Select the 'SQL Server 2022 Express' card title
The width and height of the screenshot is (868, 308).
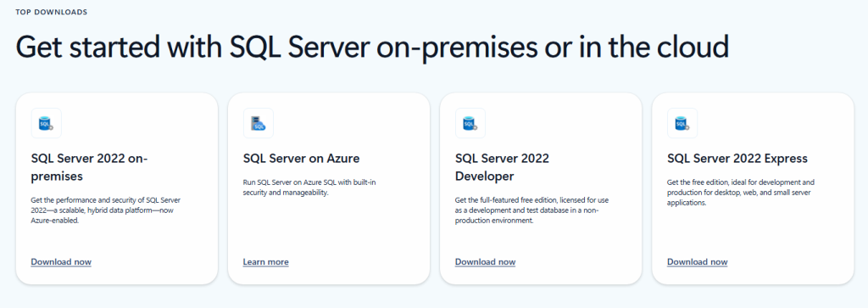pos(737,159)
